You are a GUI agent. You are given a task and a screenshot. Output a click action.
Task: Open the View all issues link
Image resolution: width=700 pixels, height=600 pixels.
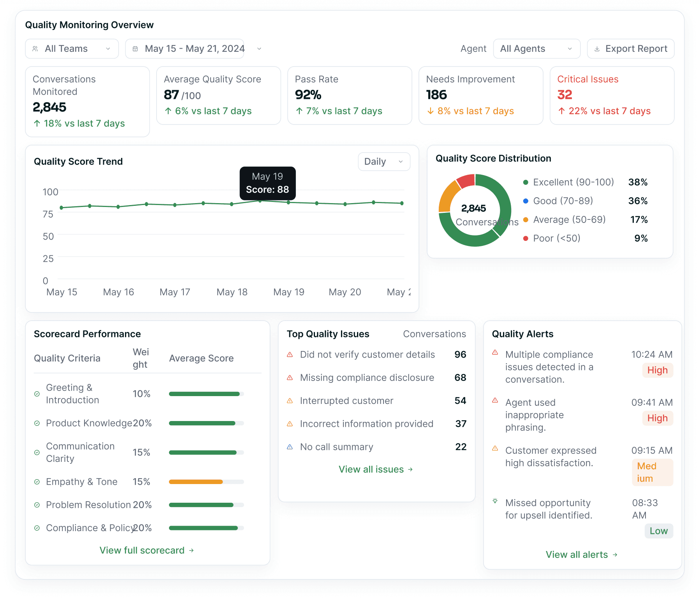(x=376, y=469)
